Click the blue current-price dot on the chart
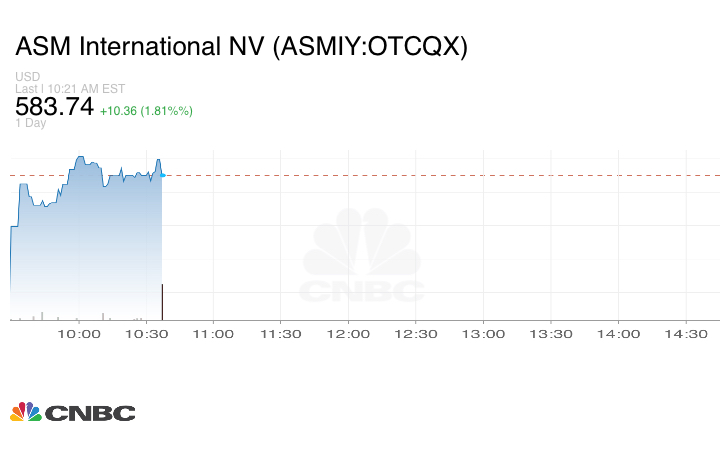The image size is (720, 450). [162, 175]
